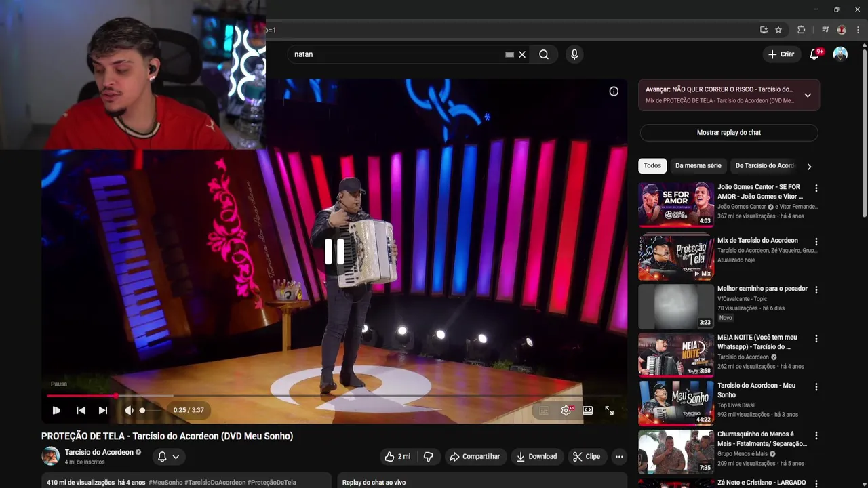Focus the search box containing 'natan'

click(397, 54)
